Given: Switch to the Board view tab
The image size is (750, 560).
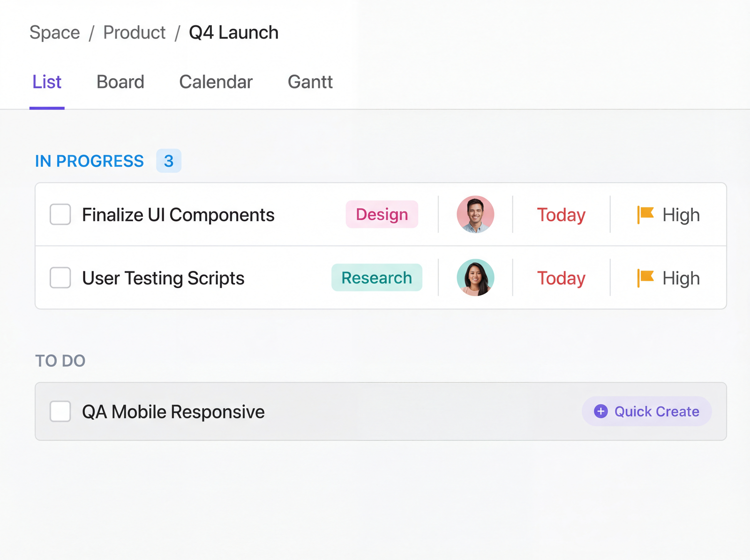Looking at the screenshot, I should 120,82.
